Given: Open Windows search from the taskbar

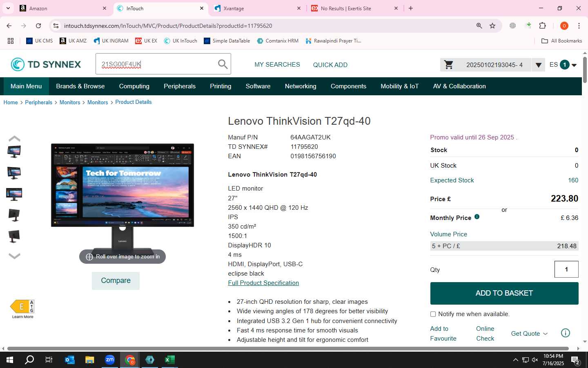Looking at the screenshot, I should click(x=29, y=360).
